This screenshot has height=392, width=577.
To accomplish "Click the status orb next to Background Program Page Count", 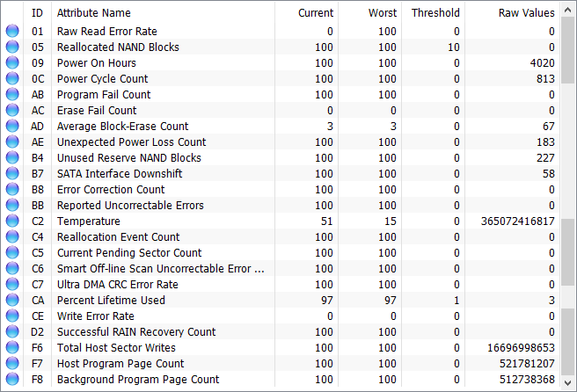I will [12, 379].
